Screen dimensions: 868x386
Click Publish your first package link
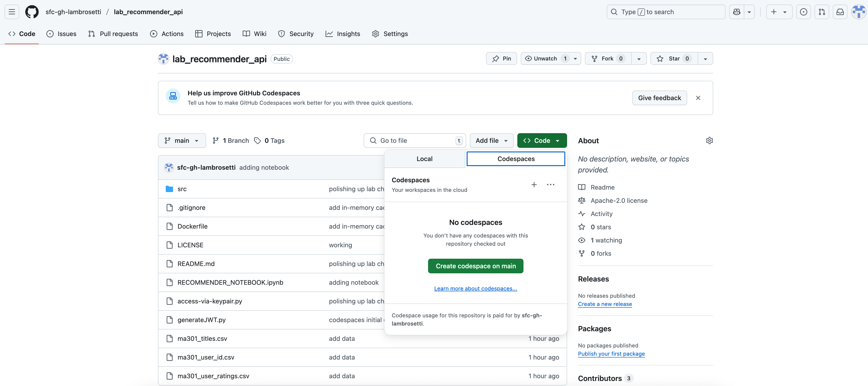(x=611, y=354)
